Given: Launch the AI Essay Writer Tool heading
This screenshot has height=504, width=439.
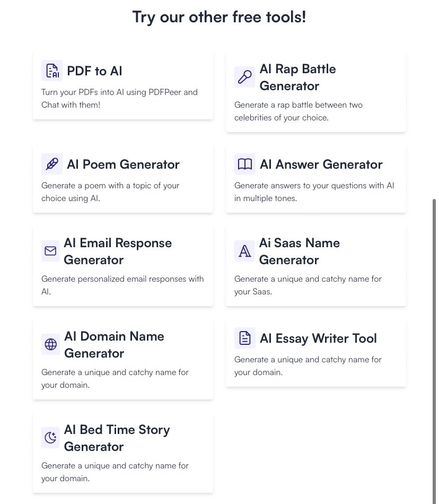Looking at the screenshot, I should point(318,338).
